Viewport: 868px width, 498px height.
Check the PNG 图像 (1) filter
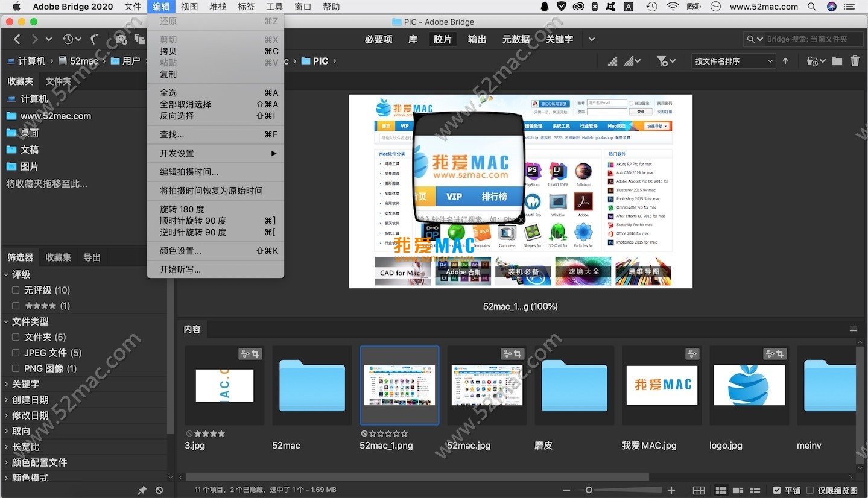tap(16, 368)
